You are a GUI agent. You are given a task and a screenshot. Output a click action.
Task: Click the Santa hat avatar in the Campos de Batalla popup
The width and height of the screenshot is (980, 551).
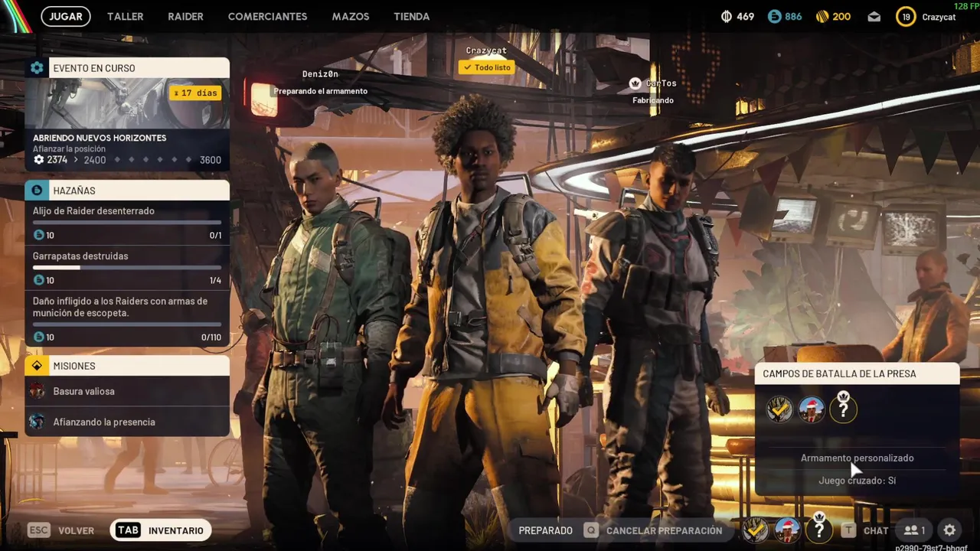812,409
